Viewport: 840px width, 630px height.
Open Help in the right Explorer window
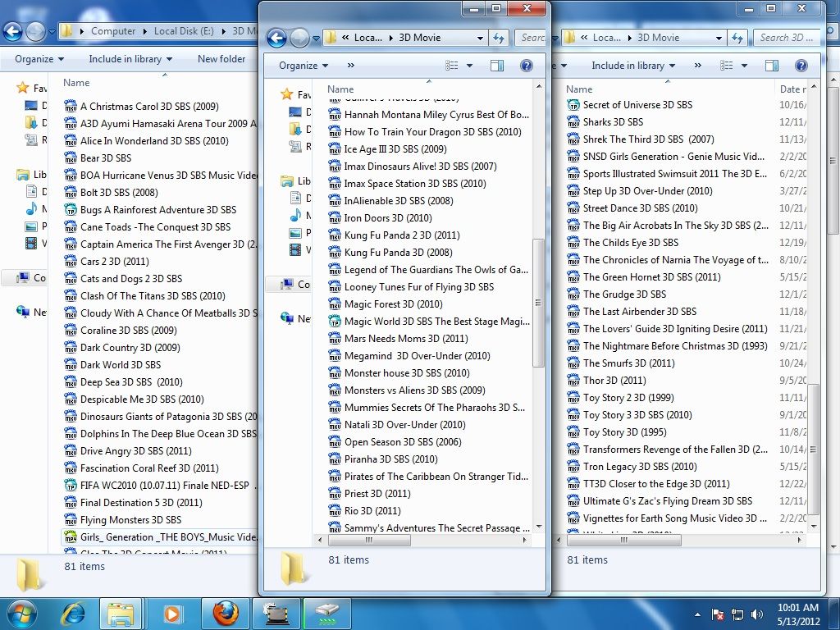point(801,66)
